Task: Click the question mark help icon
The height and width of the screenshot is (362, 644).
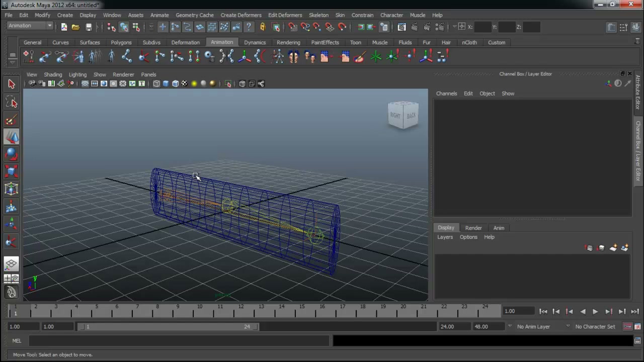Action: (249, 27)
